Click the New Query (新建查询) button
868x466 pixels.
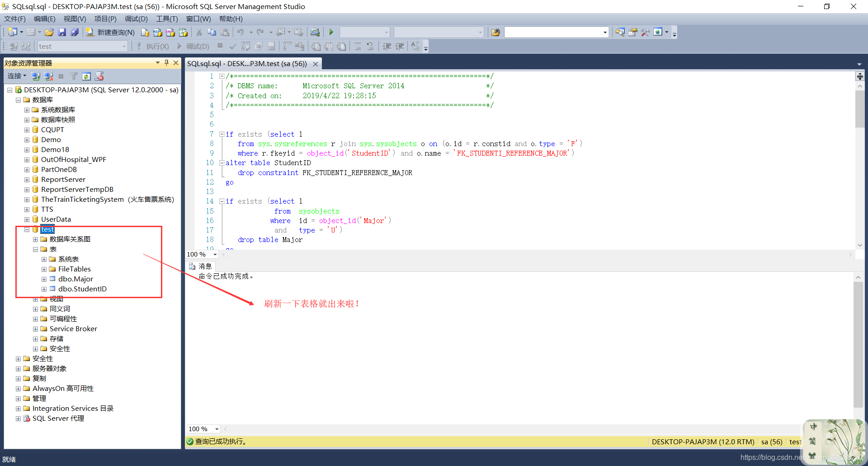(111, 32)
